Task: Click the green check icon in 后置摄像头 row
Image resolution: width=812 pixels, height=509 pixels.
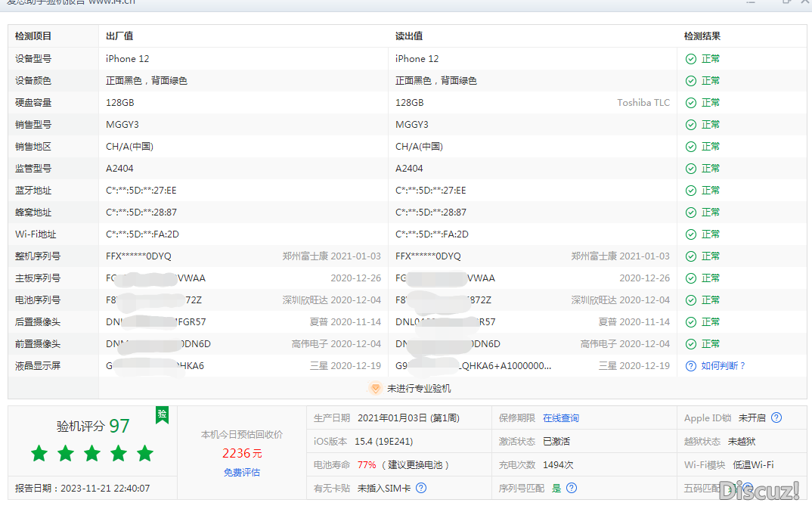Action: [x=691, y=322]
